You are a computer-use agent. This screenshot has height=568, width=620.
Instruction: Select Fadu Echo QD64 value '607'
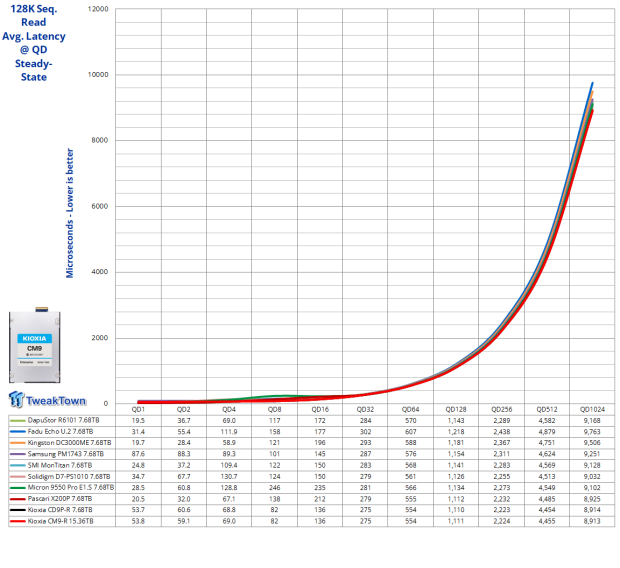pyautogui.click(x=410, y=432)
